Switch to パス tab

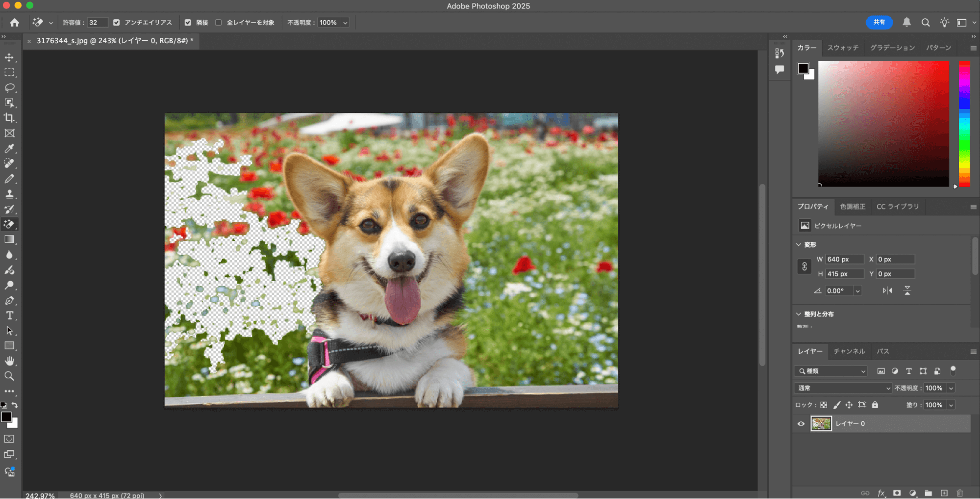[883, 351]
